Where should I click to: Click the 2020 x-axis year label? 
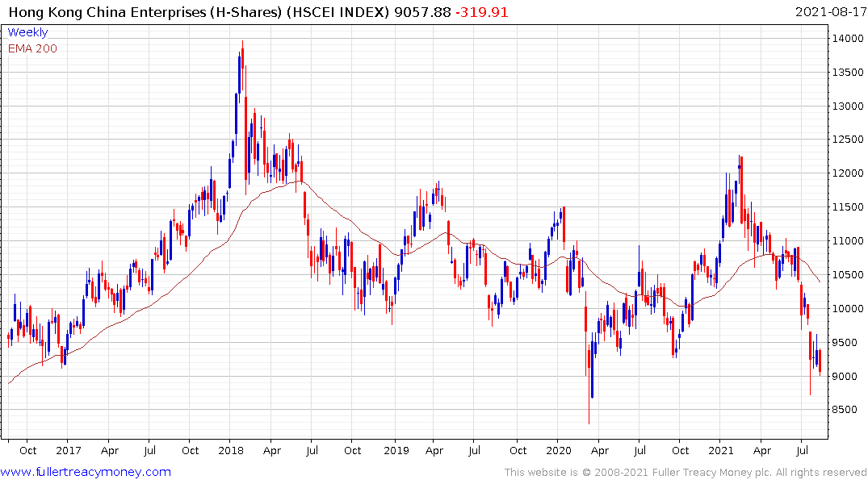558,451
